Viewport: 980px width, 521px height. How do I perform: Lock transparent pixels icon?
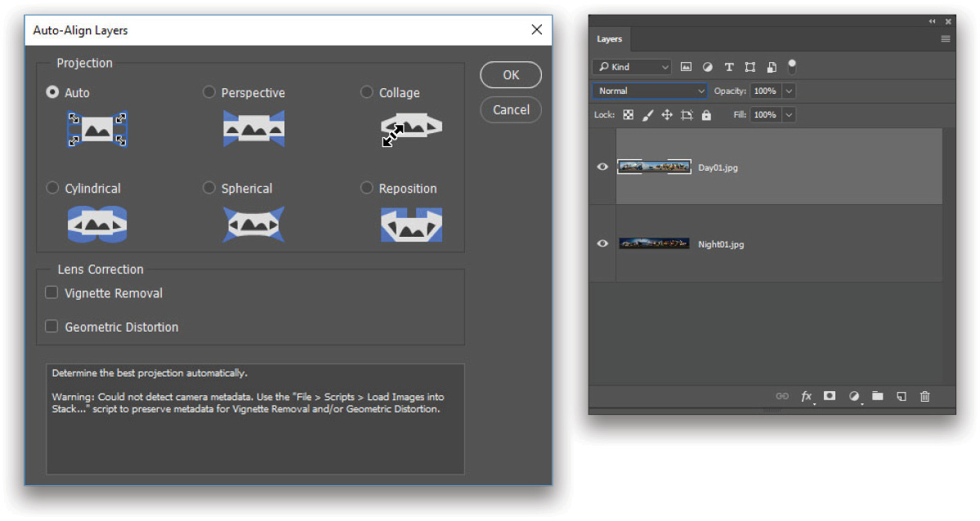point(628,115)
